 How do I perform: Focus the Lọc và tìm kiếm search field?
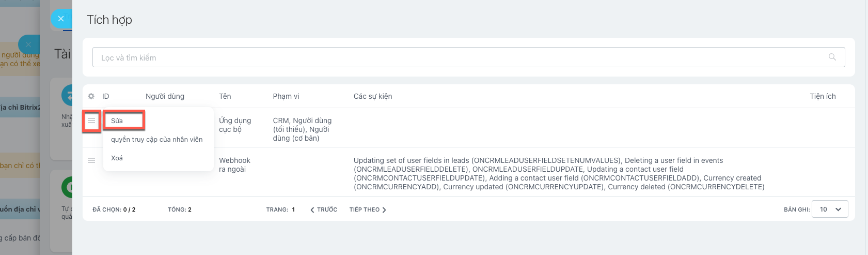(460, 58)
